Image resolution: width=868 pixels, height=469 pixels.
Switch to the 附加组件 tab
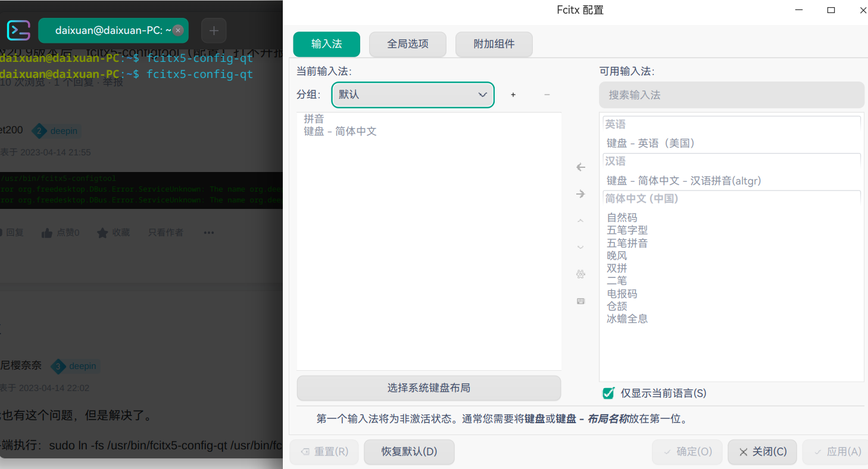(494, 44)
